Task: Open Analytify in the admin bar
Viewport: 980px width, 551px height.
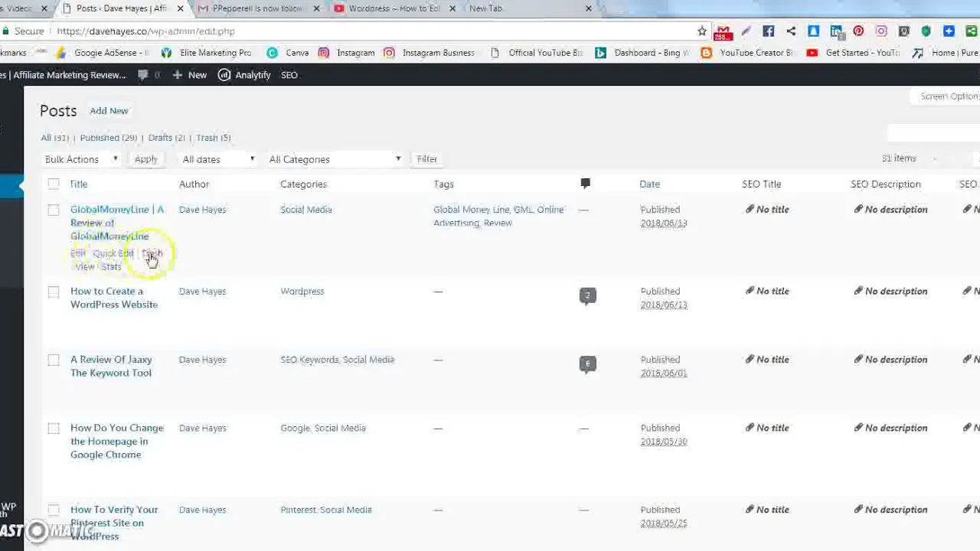Action: tap(244, 75)
